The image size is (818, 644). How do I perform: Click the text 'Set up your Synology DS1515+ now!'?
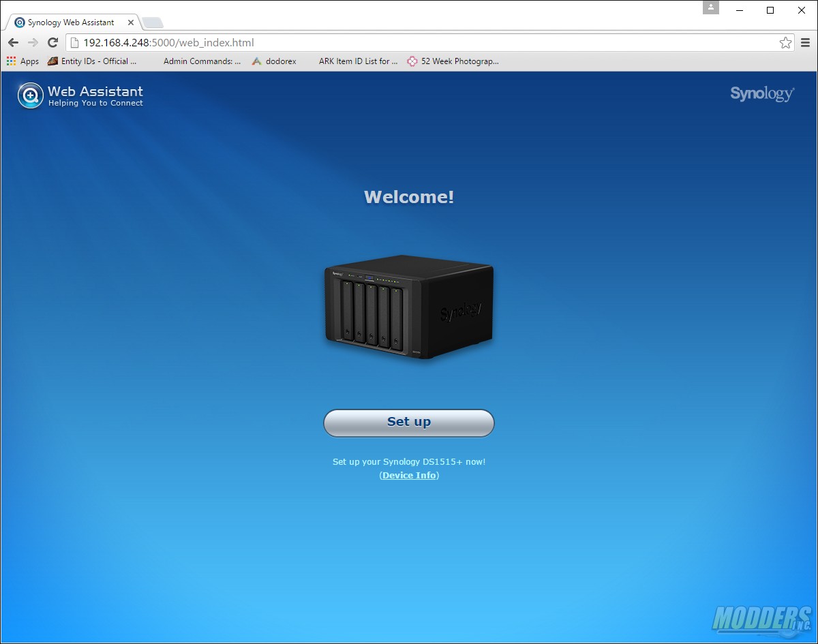(409, 461)
